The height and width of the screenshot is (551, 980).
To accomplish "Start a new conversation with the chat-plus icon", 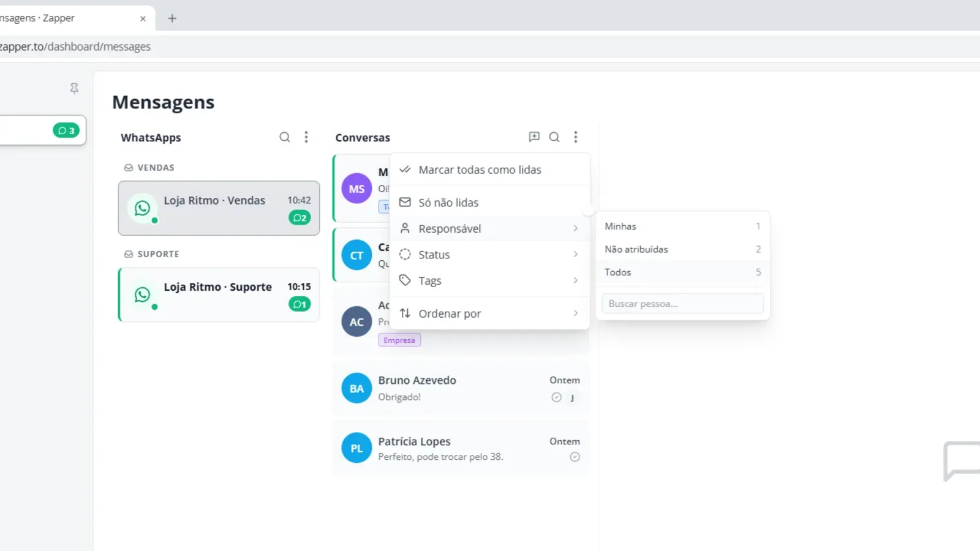I will 534,137.
